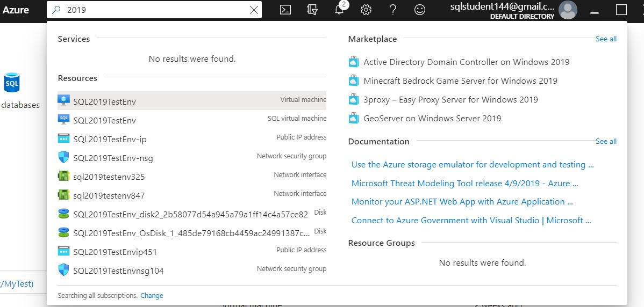Image resolution: width=644 pixels, height=307 pixels.
Task: Click the user account avatar
Action: point(568,10)
